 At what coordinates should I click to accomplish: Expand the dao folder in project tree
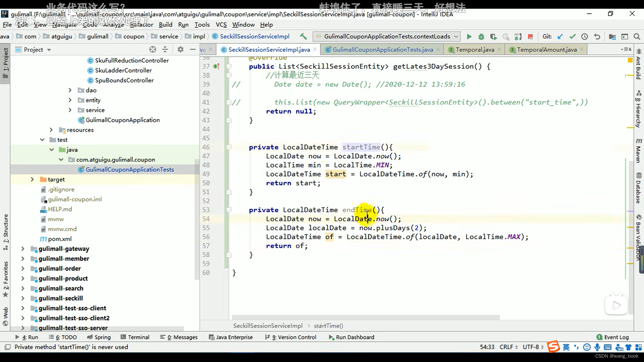70,90
